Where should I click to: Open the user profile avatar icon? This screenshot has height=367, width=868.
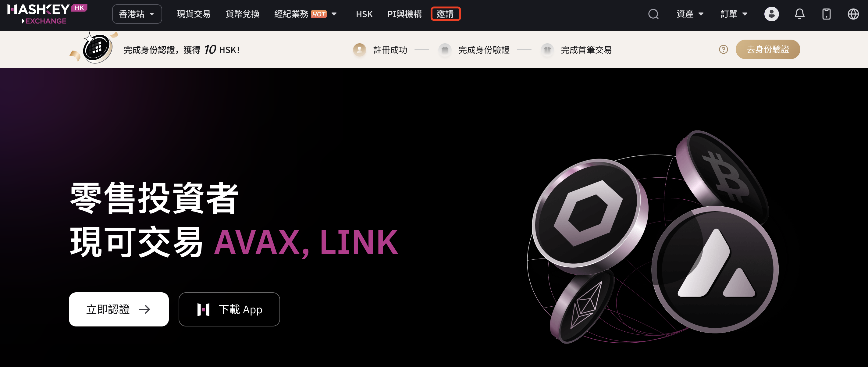(x=771, y=14)
